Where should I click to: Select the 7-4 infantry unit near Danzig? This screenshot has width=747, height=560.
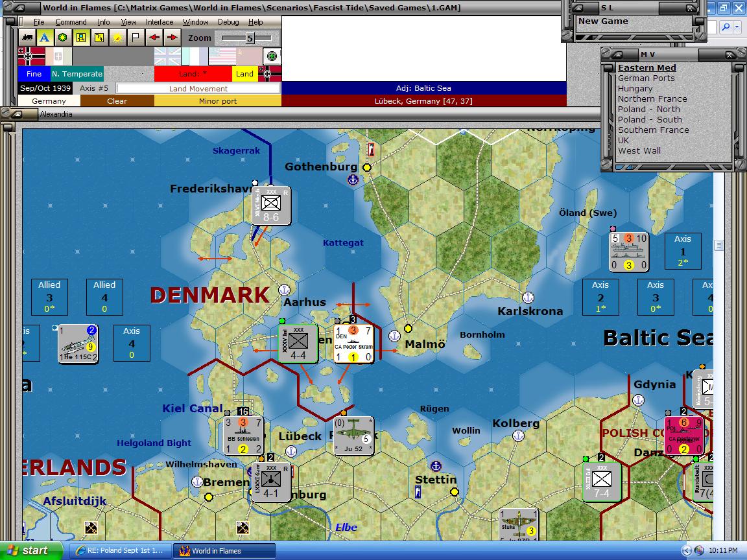602,482
